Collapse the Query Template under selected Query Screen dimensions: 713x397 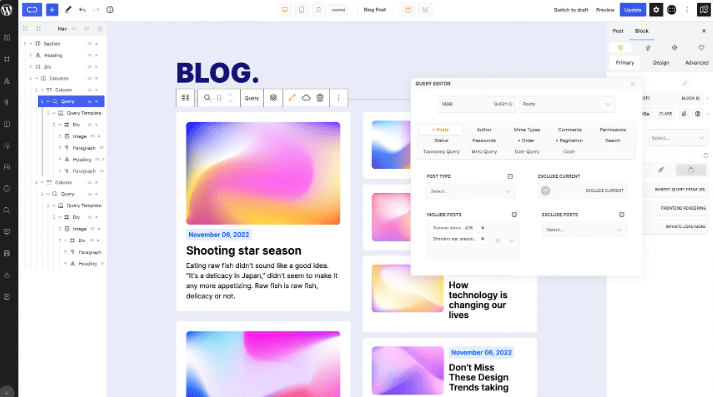tap(54, 113)
